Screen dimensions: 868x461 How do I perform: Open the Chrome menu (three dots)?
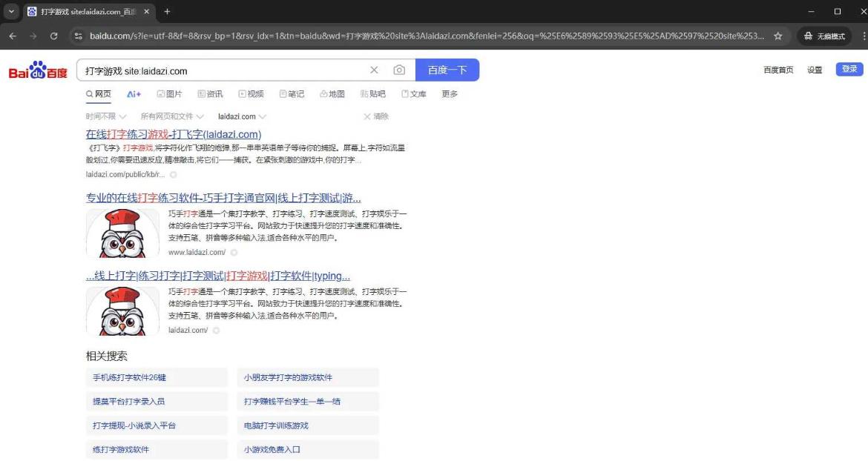864,36
